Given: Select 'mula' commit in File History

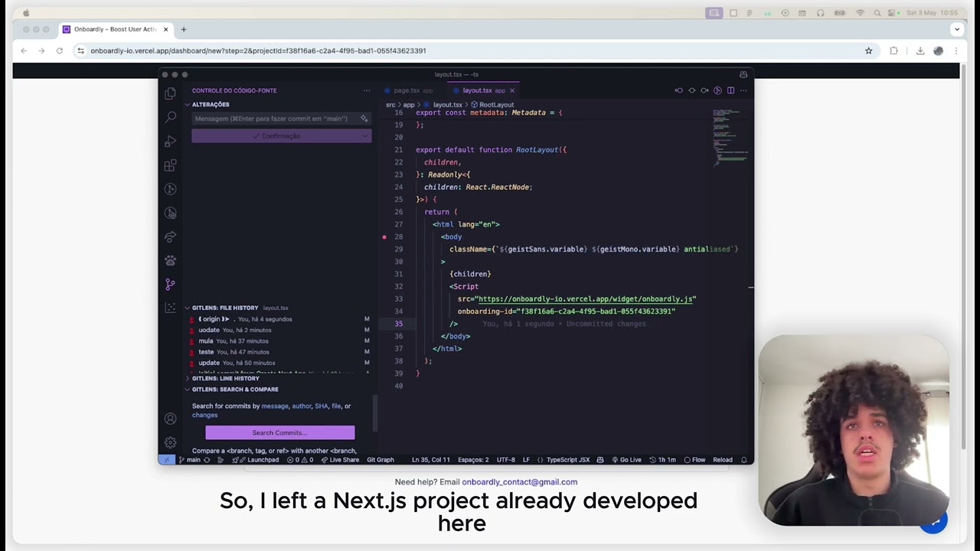Looking at the screenshot, I should coord(279,341).
